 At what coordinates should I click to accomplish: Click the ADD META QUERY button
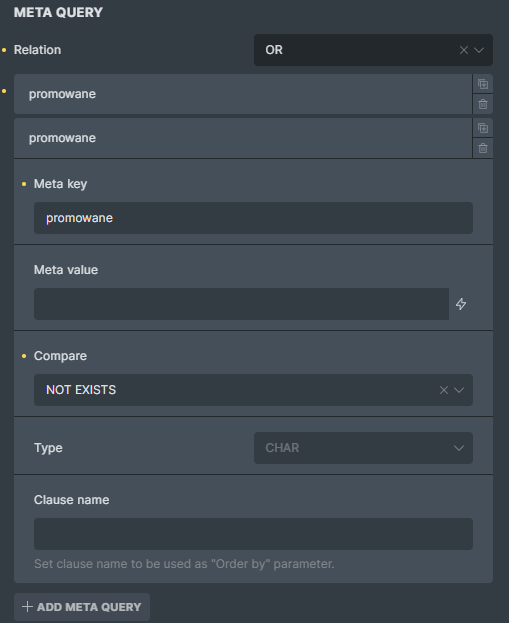pos(82,607)
